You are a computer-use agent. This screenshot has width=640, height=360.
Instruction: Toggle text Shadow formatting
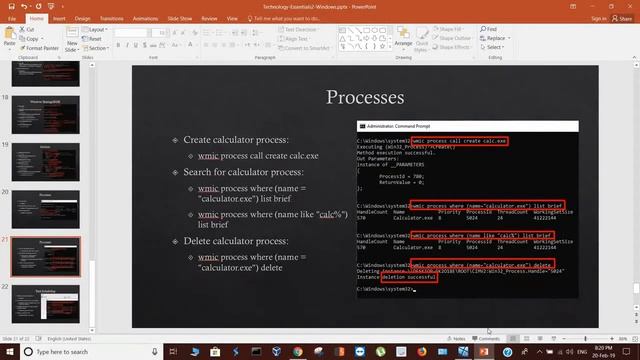144,45
